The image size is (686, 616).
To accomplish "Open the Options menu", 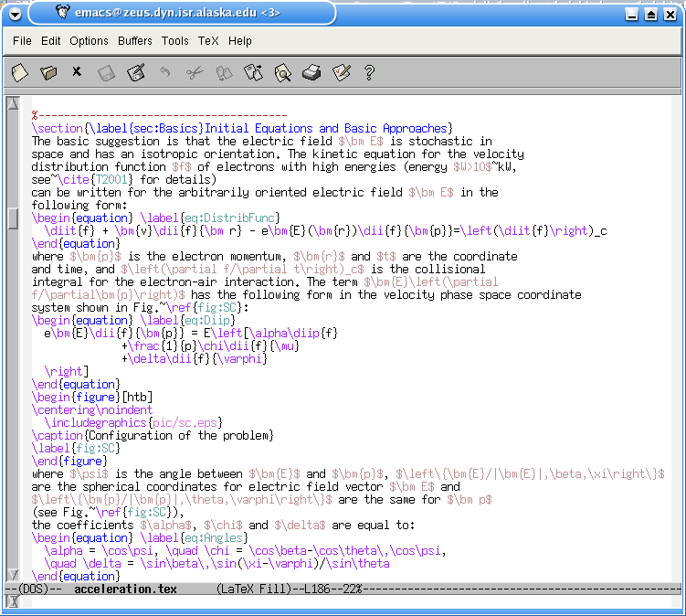I will click(x=89, y=41).
